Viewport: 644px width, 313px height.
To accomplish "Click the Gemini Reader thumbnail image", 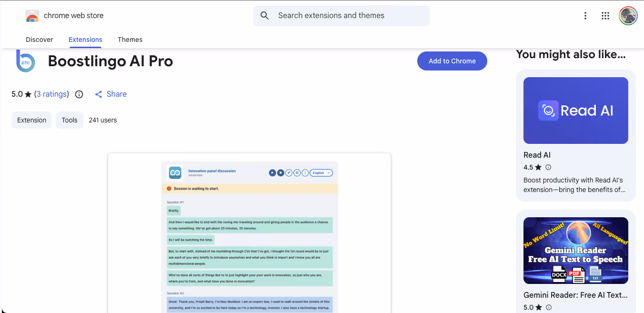I will click(576, 251).
